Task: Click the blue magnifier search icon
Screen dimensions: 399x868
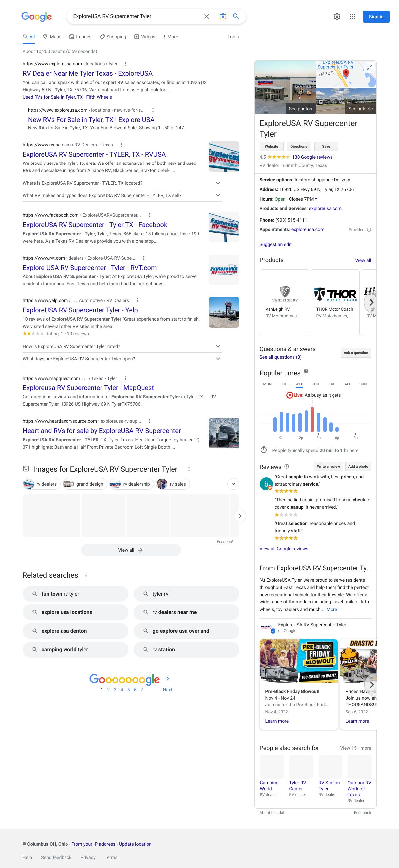Action: 236,17
